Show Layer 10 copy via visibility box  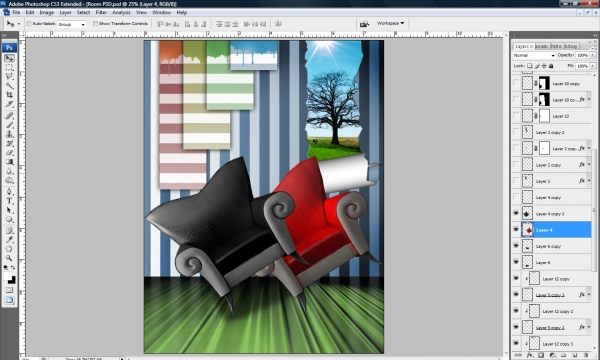[x=516, y=83]
